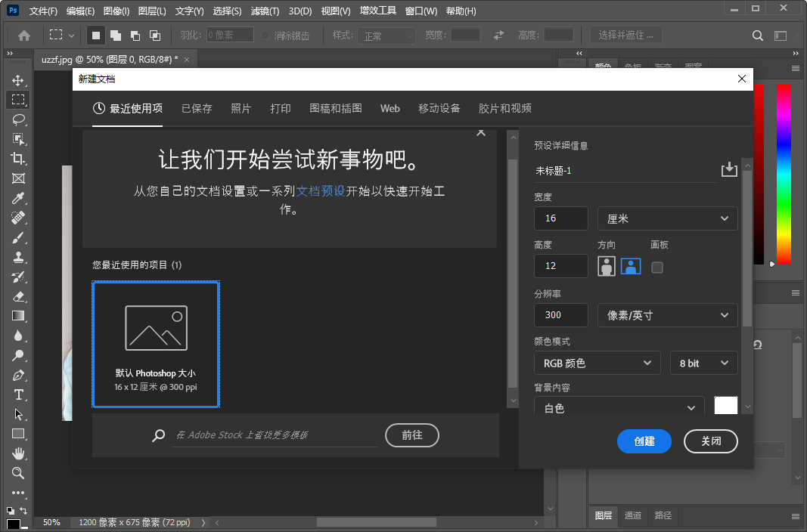Select the Rectangular Marquee tool in left toolbar
807x532 pixels.
(x=18, y=100)
